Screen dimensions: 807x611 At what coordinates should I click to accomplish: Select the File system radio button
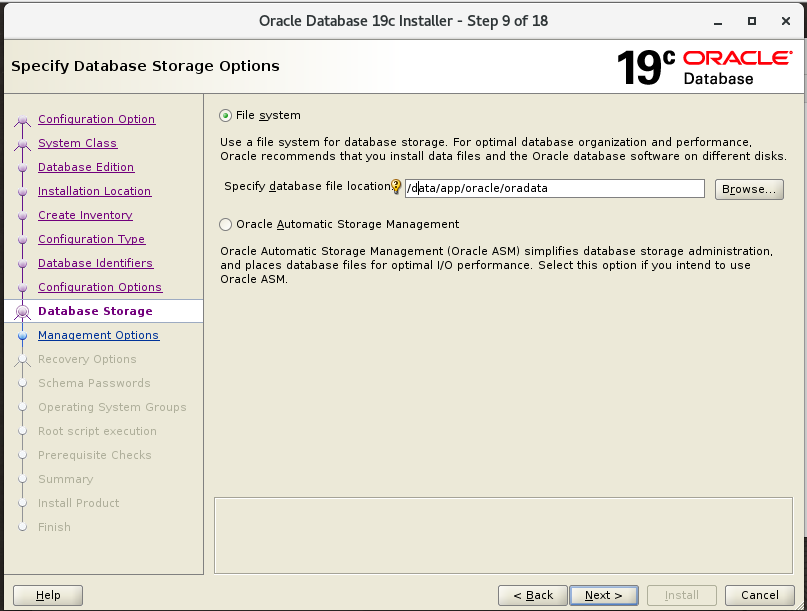[x=225, y=115]
